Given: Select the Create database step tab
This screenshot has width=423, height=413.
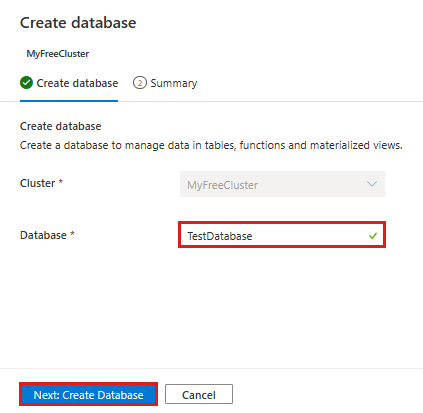Looking at the screenshot, I should coord(69,83).
